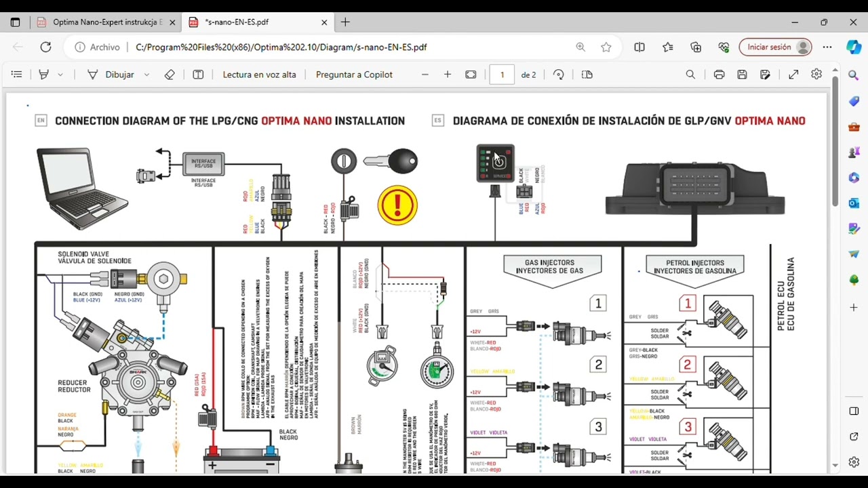Click the address bar file path

(x=281, y=47)
